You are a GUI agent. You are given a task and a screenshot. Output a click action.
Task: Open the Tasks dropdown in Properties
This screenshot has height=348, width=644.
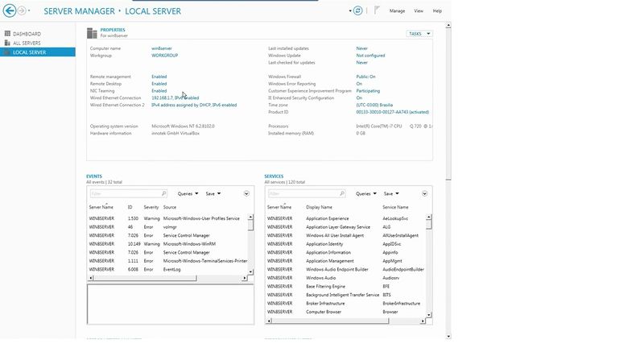419,34
